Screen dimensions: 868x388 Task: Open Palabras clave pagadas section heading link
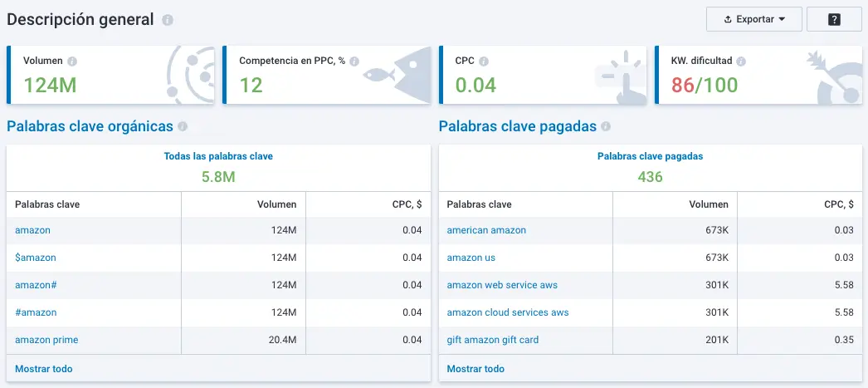coord(518,126)
